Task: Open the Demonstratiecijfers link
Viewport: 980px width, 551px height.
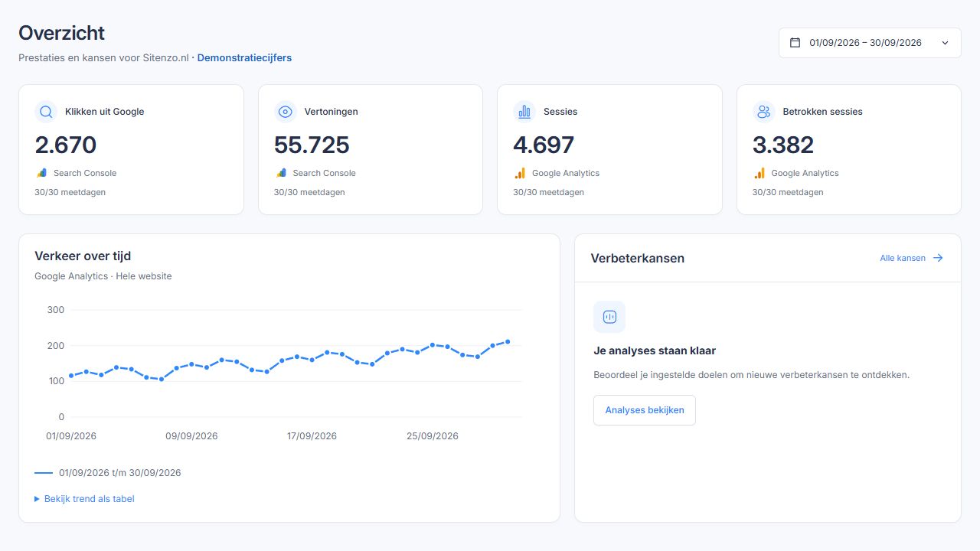Action: (244, 57)
